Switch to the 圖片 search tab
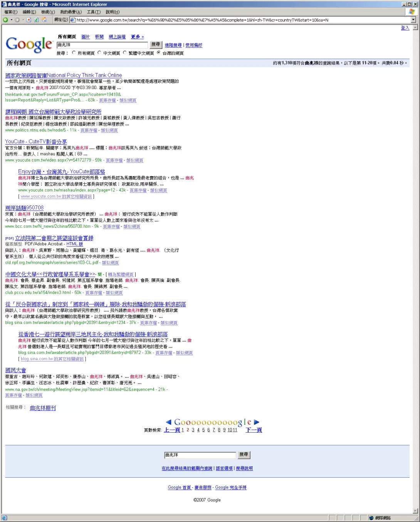420x522 pixels. [86, 37]
